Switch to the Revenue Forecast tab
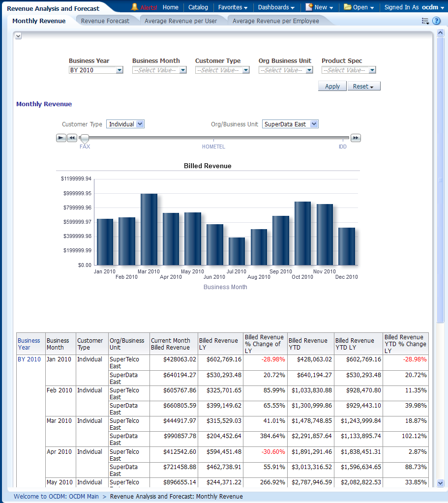This screenshot has height=503, width=448. click(105, 21)
